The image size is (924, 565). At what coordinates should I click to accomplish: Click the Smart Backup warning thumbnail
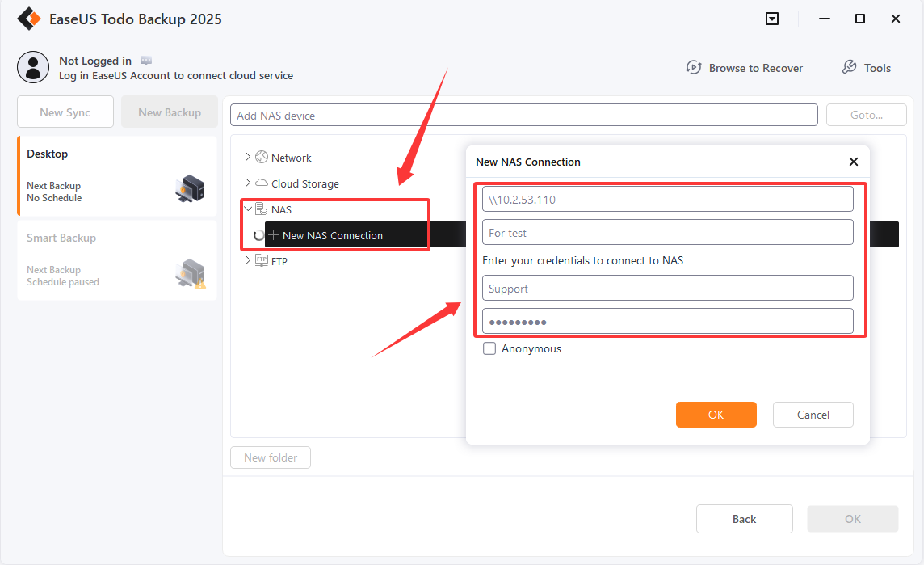(191, 273)
